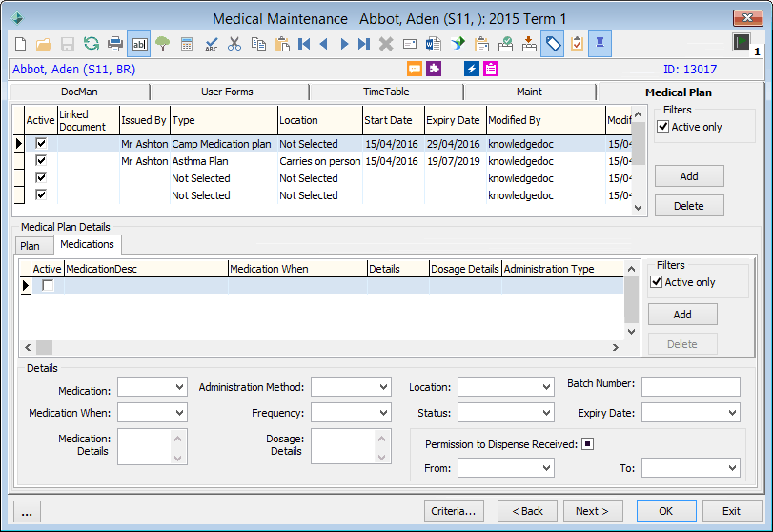Click the clipboard checkmark icon
This screenshot has width=773, height=532.
pos(577,44)
